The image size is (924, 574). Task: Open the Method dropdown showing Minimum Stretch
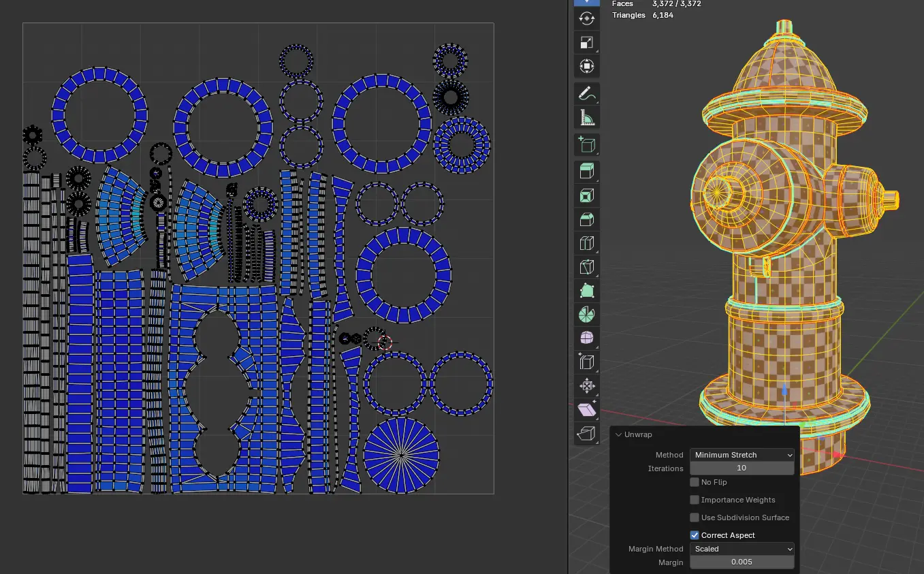tap(742, 455)
